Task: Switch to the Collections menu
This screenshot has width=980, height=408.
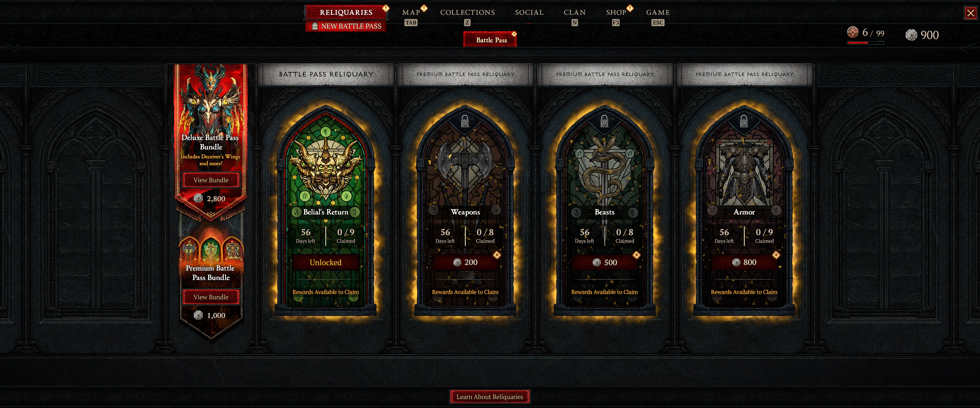Action: (x=468, y=12)
